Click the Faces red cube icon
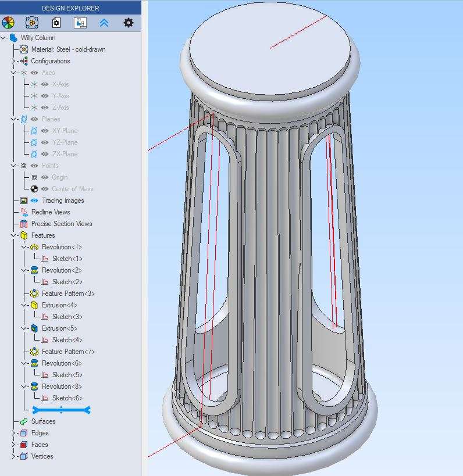This screenshot has height=476, width=463. (x=24, y=445)
